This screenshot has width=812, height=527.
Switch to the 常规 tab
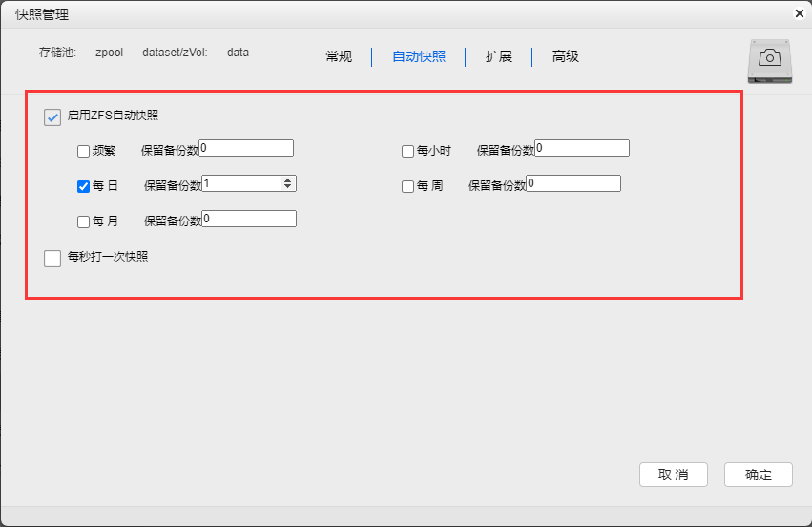tap(339, 56)
